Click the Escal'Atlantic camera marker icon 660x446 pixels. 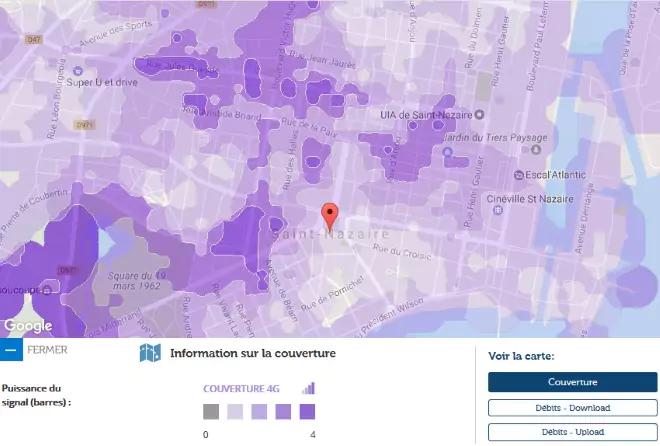[519, 175]
